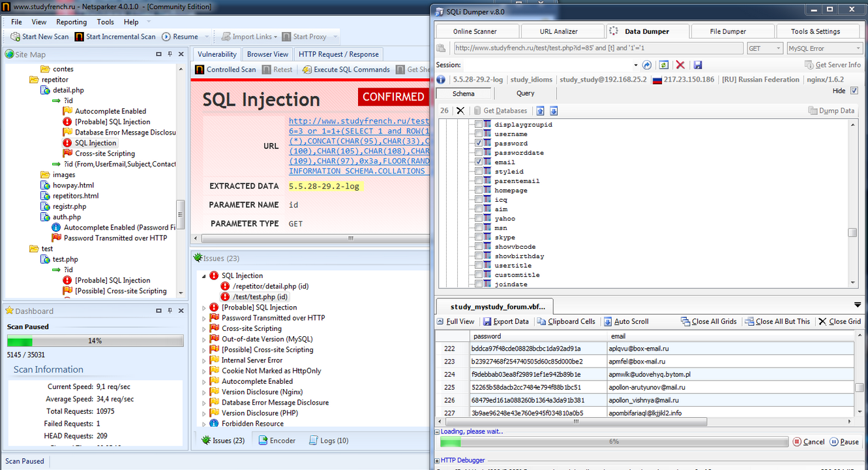868x470 pixels.
Task: Click Close All But This
Action: click(777, 321)
